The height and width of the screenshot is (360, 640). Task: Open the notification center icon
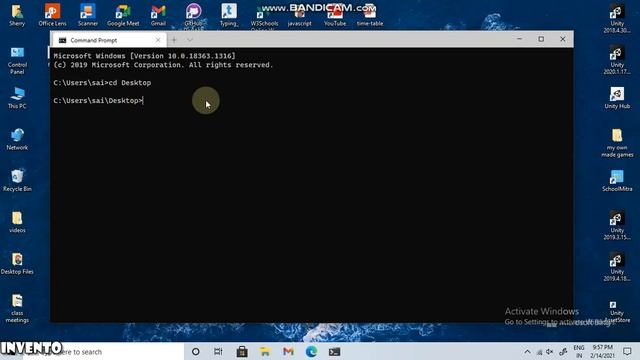pyautogui.click(x=627, y=351)
